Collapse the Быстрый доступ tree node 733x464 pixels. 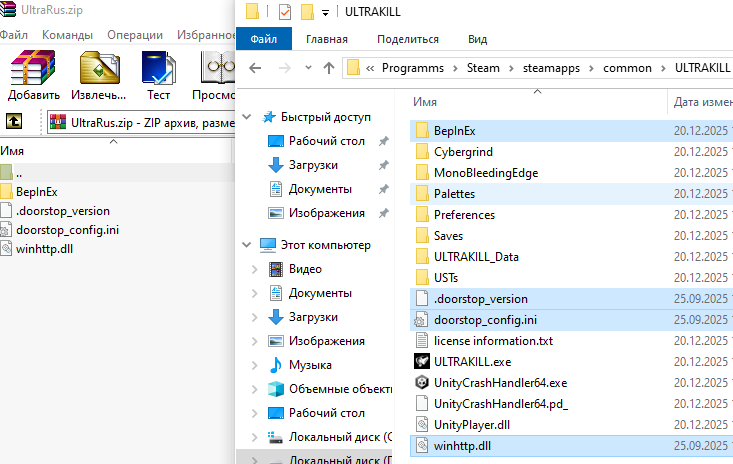click(247, 117)
